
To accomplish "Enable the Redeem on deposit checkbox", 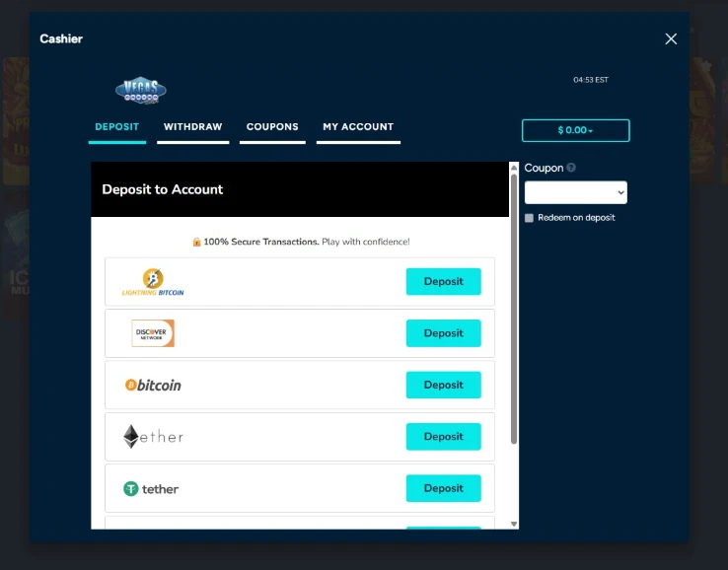I will click(x=529, y=218).
